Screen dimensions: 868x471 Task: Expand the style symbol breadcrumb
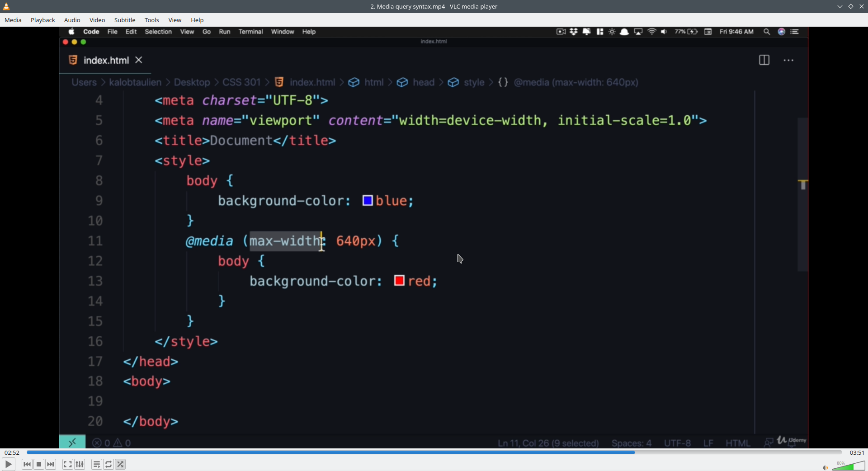pos(474,82)
